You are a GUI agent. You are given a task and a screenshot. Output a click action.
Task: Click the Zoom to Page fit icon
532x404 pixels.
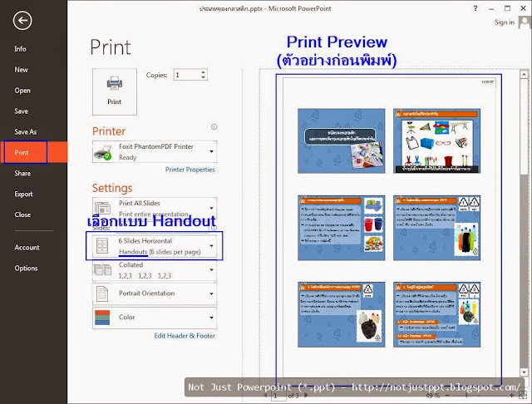click(521, 396)
